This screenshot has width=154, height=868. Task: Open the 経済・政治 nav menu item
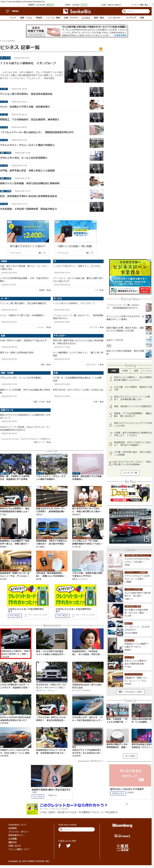click(99, 18)
